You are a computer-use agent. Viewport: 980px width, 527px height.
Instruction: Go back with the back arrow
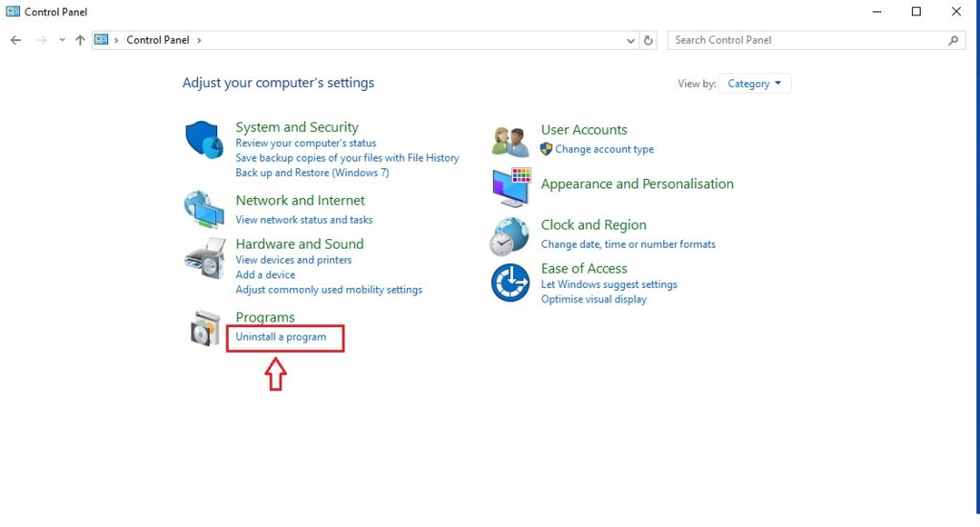click(x=15, y=40)
